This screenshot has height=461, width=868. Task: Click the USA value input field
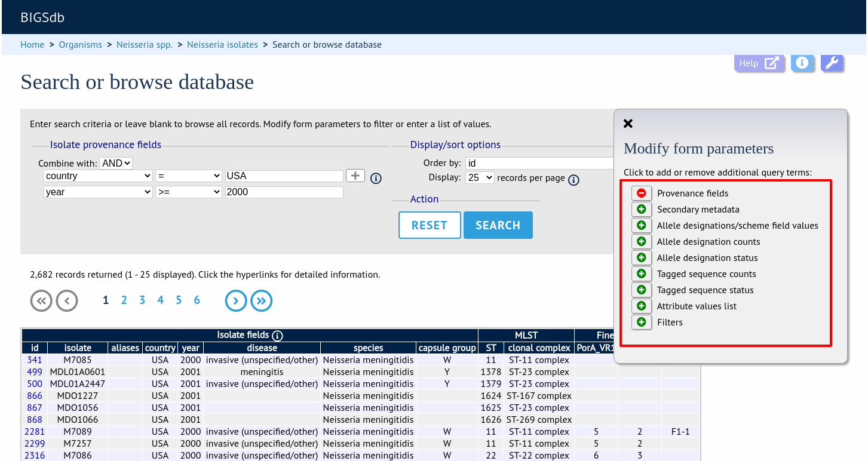pos(284,176)
